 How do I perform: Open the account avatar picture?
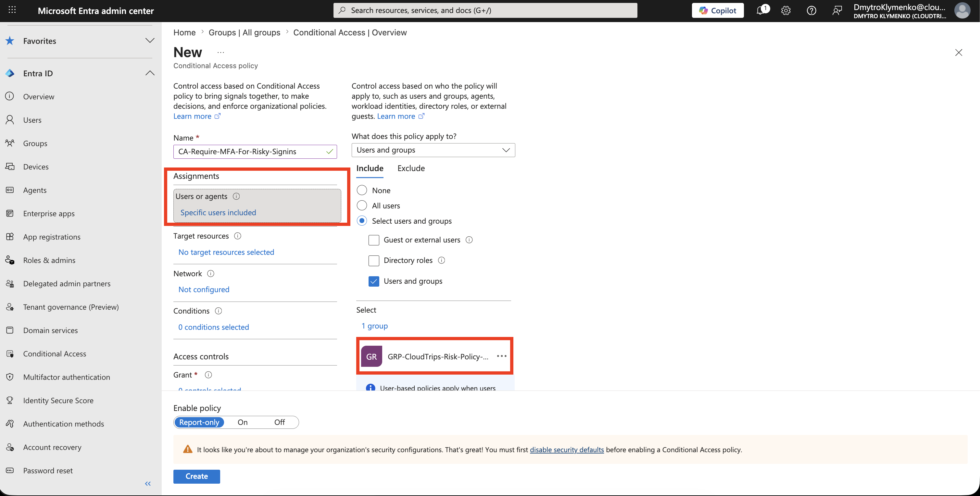click(x=962, y=11)
